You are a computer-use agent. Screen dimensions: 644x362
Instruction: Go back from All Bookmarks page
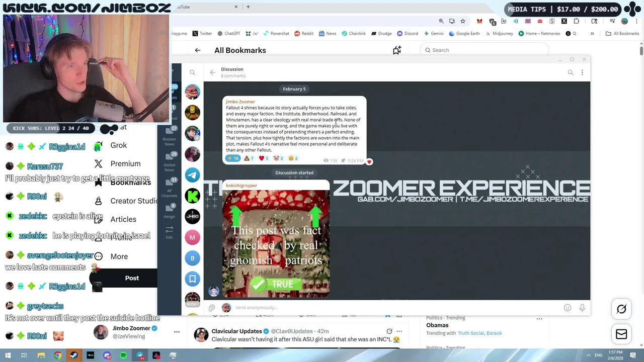(197, 50)
